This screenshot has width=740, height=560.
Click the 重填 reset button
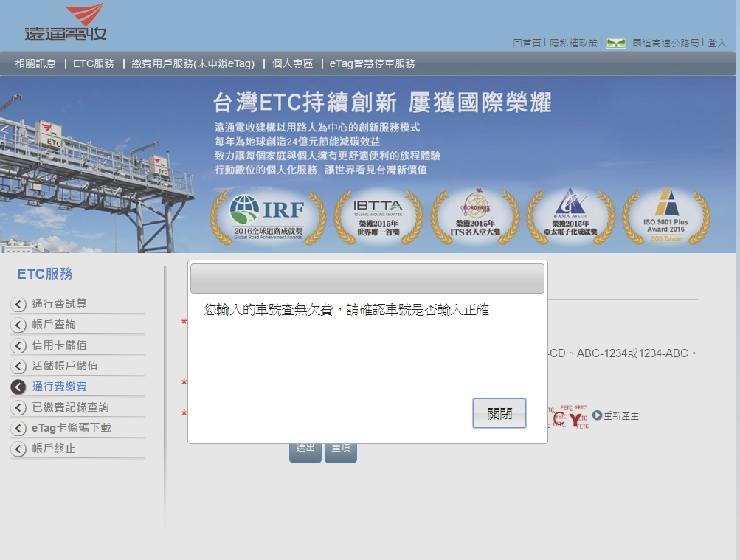tap(341, 453)
